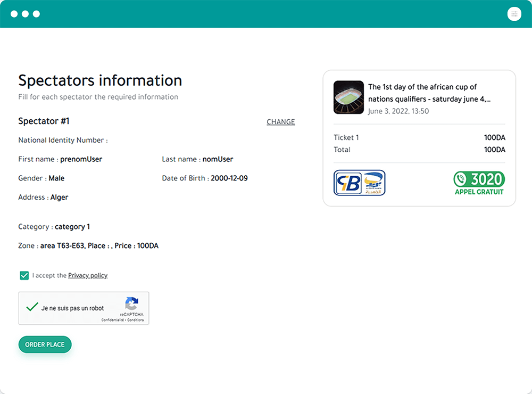Image resolution: width=532 pixels, height=394 pixels.
Task: Click the second white window dot
Action: tap(25, 14)
